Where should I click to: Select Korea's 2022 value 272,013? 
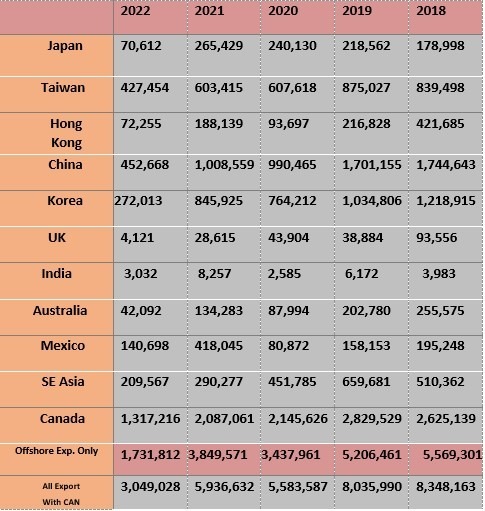138,201
